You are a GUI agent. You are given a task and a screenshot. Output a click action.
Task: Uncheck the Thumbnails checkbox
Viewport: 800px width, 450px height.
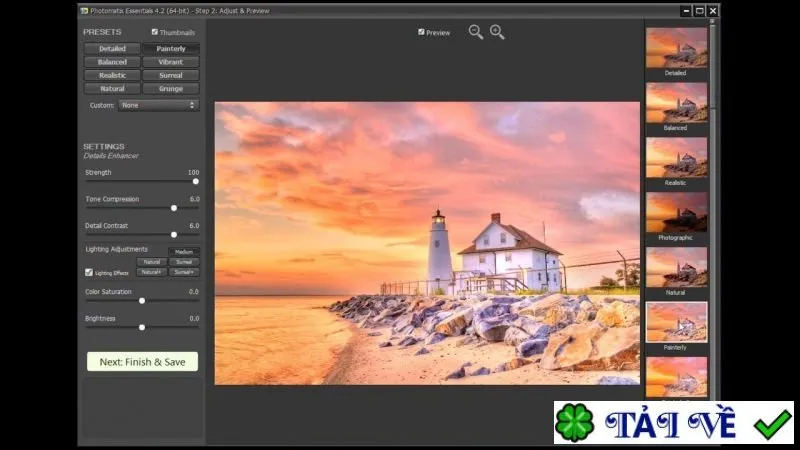pyautogui.click(x=155, y=32)
